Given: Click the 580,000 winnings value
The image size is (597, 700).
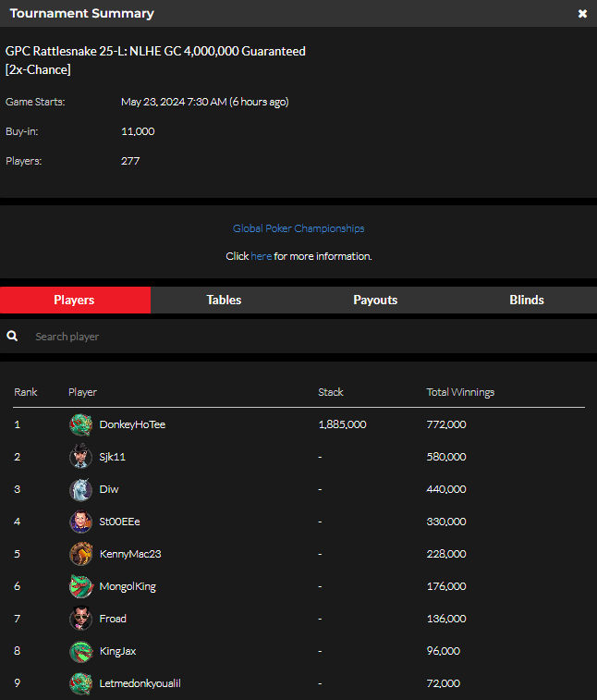Looking at the screenshot, I should 446,457.
